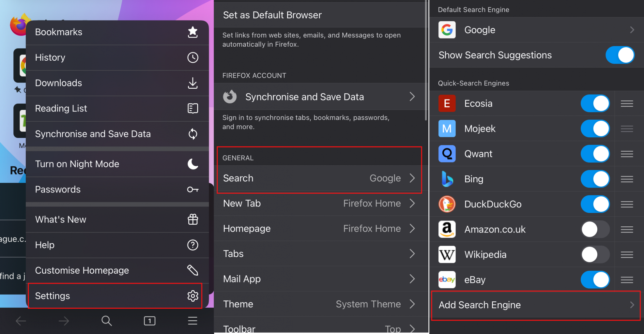This screenshot has width=644, height=334.
Task: Click the Night Mode moon icon
Action: [x=193, y=164]
